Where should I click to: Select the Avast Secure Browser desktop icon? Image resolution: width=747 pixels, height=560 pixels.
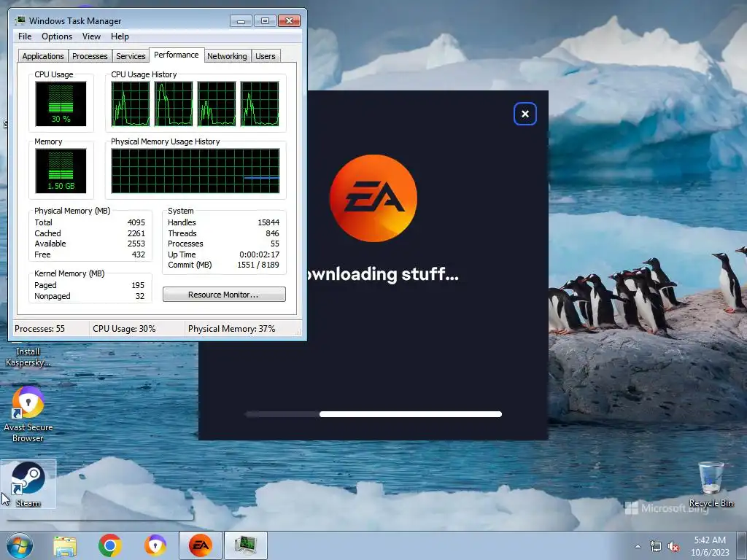click(28, 414)
